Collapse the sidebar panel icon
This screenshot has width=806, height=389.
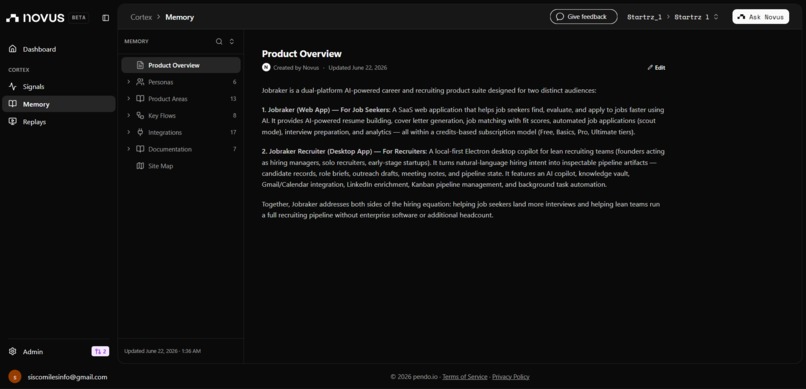coord(105,17)
